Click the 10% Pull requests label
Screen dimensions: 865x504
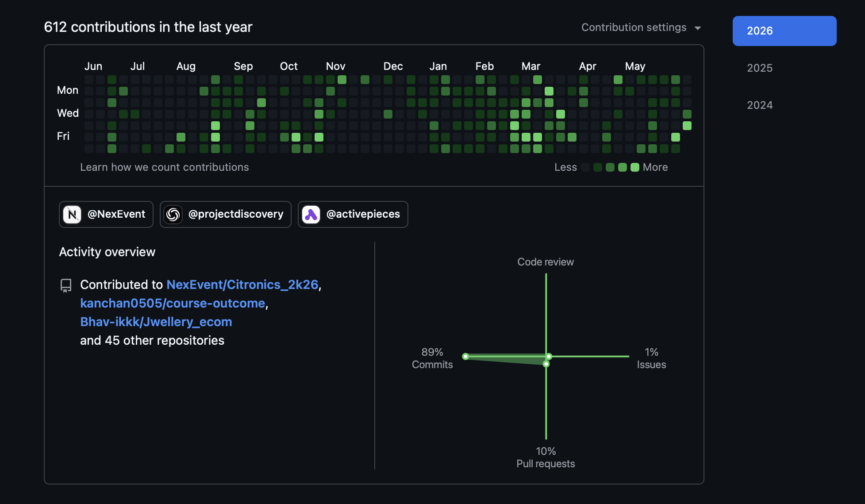coord(546,458)
